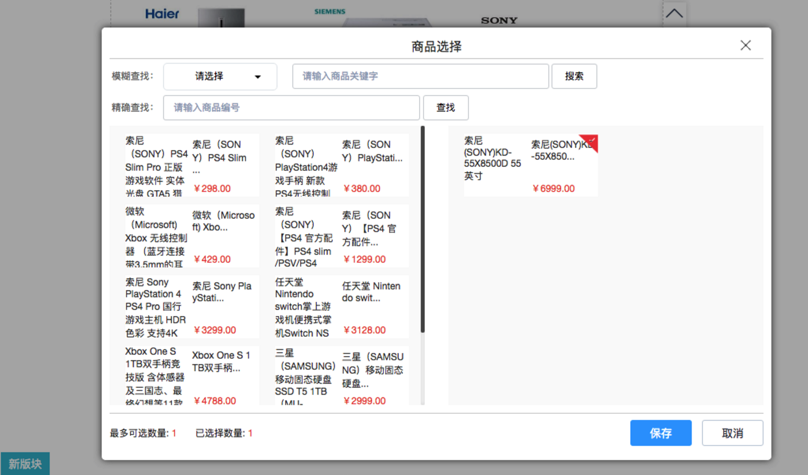
Task: Select the PS4 Slim product priced ¥298.00
Action: pyautogui.click(x=190, y=166)
